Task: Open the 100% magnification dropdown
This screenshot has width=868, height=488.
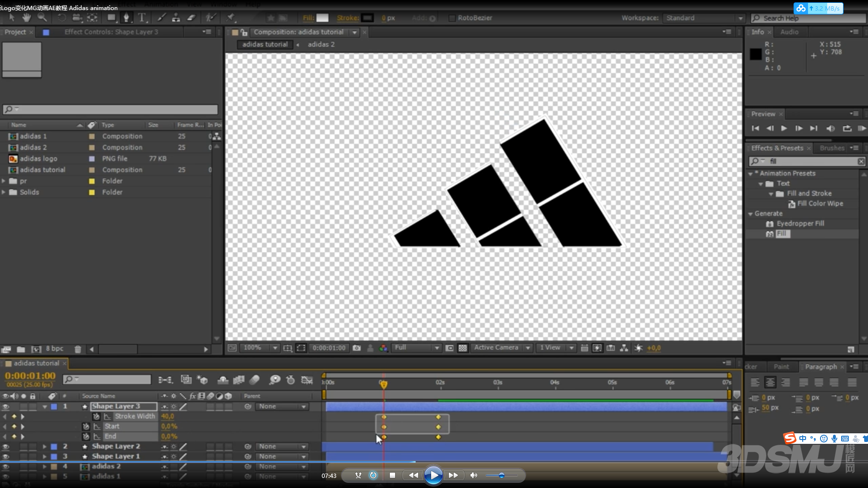Action: (259, 348)
